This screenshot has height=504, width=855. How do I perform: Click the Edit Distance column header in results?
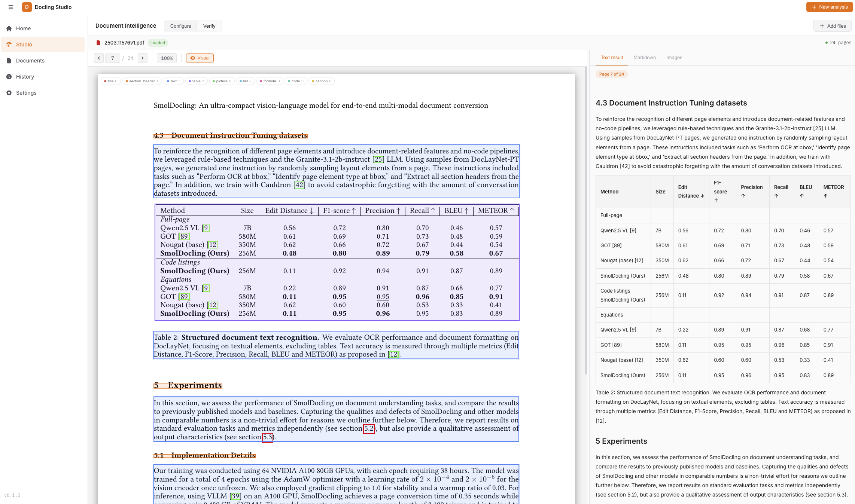pyautogui.click(x=691, y=192)
